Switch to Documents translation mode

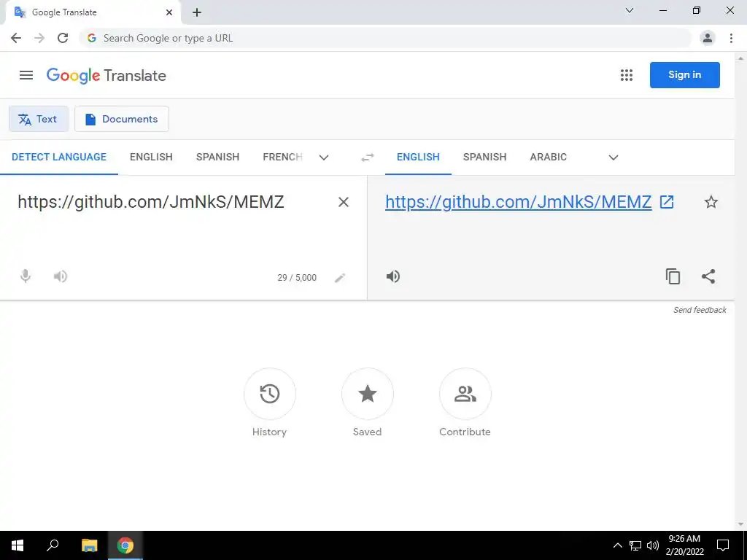[122, 119]
